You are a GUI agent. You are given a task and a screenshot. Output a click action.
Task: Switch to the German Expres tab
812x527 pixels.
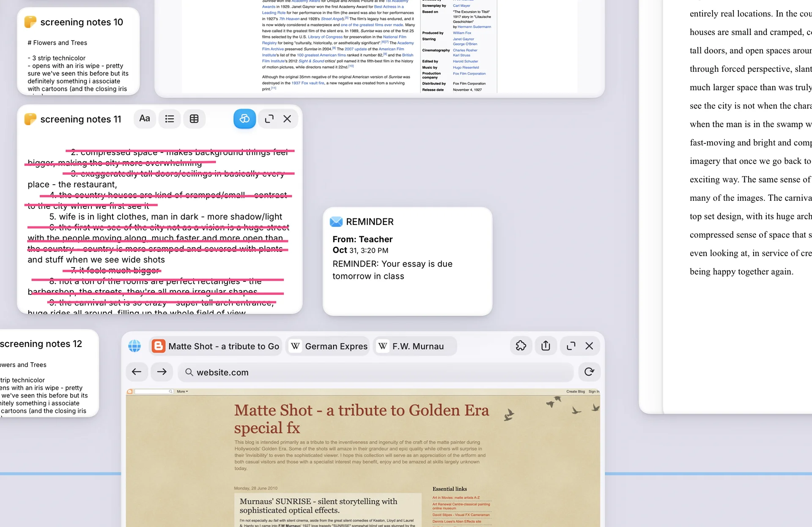(328, 346)
